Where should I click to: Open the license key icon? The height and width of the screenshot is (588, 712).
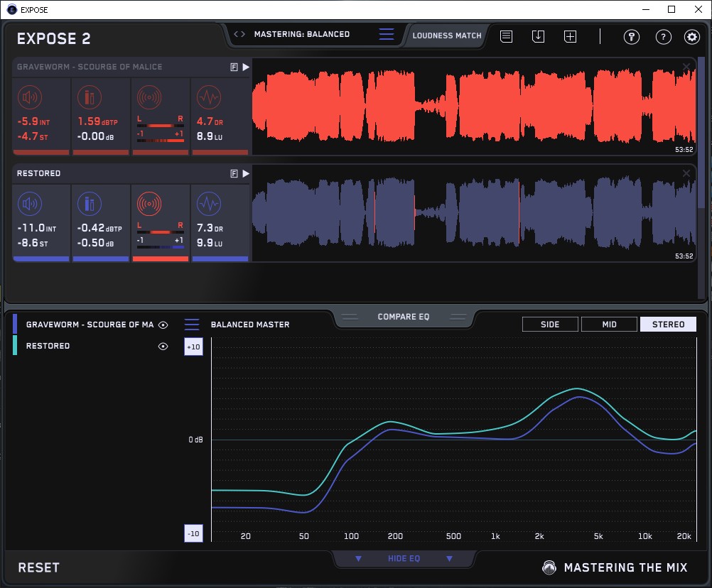coord(632,37)
